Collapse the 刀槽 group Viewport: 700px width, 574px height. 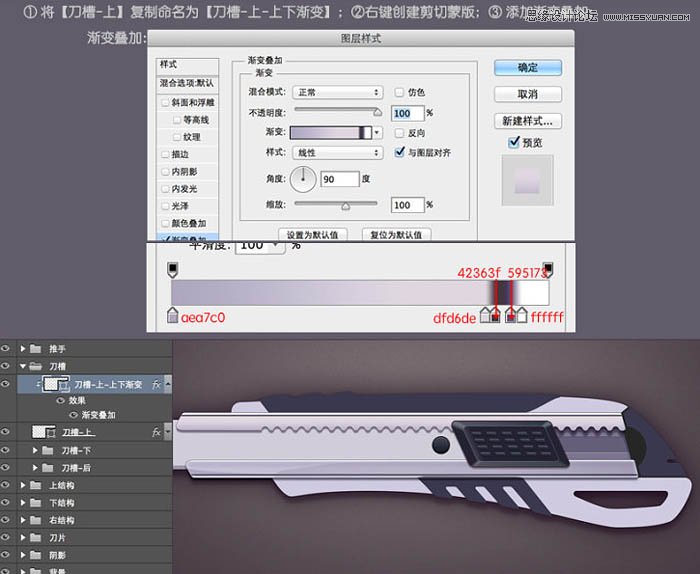[x=22, y=366]
